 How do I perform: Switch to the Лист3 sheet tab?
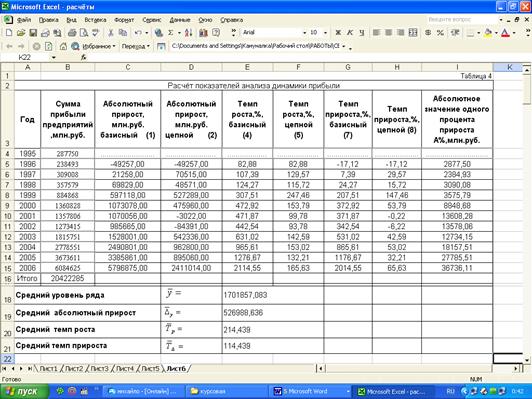coord(99,368)
